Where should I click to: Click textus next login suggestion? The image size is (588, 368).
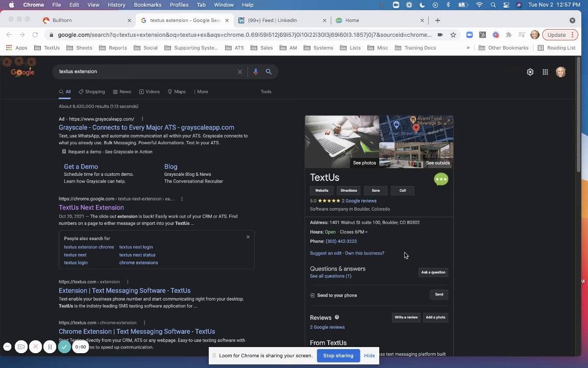[136, 247]
